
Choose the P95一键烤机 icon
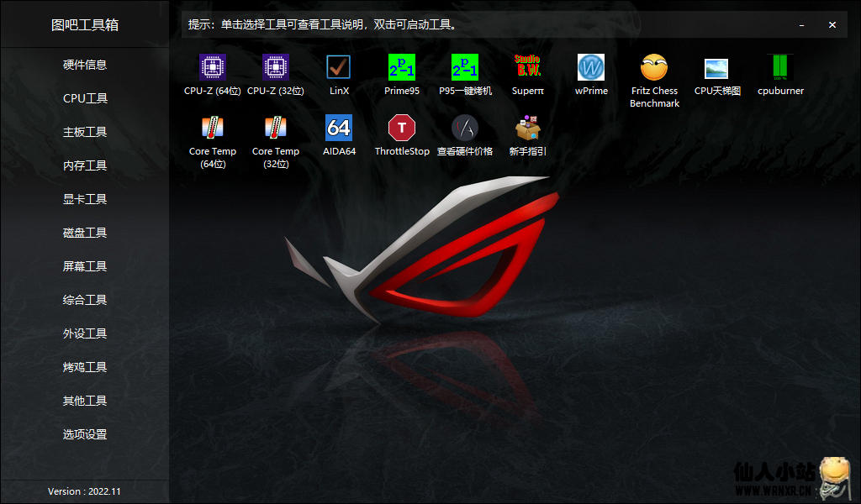pyautogui.click(x=465, y=67)
